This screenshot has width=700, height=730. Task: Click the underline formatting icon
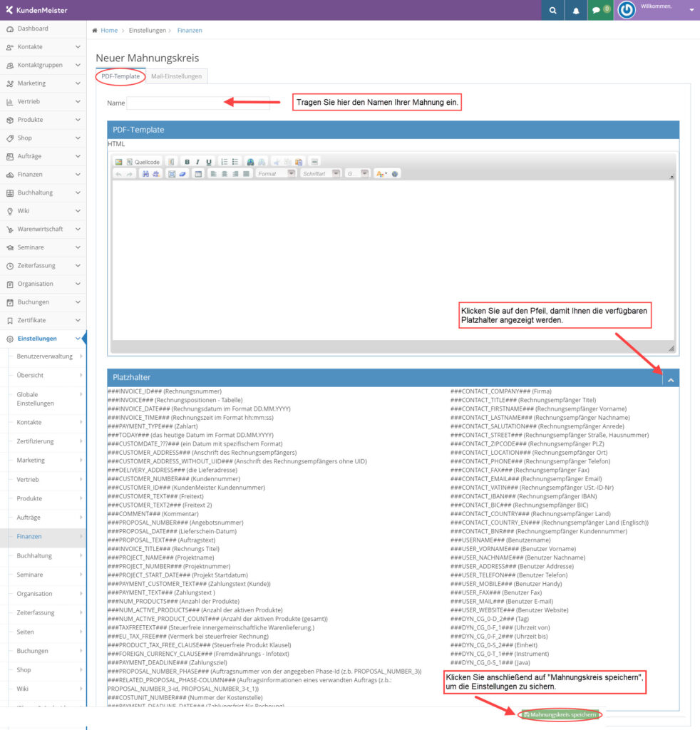[209, 162]
